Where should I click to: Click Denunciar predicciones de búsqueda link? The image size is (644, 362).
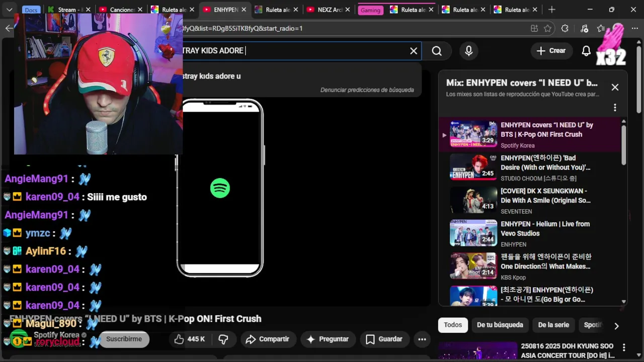click(367, 90)
